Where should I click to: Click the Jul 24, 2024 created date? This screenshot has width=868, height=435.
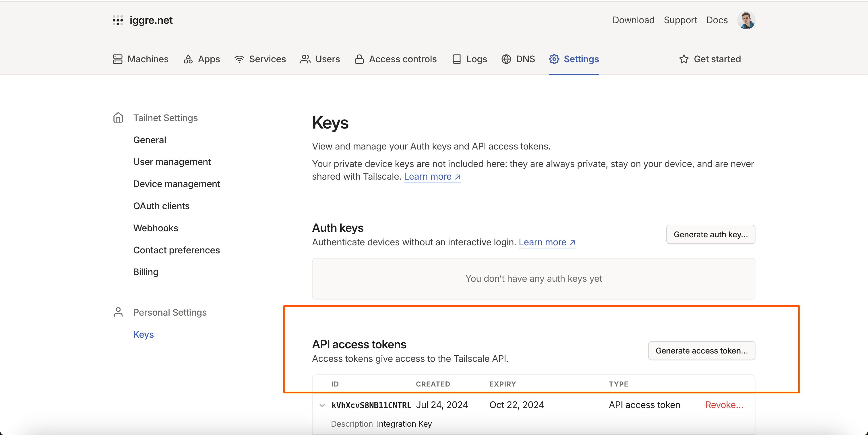(442, 405)
